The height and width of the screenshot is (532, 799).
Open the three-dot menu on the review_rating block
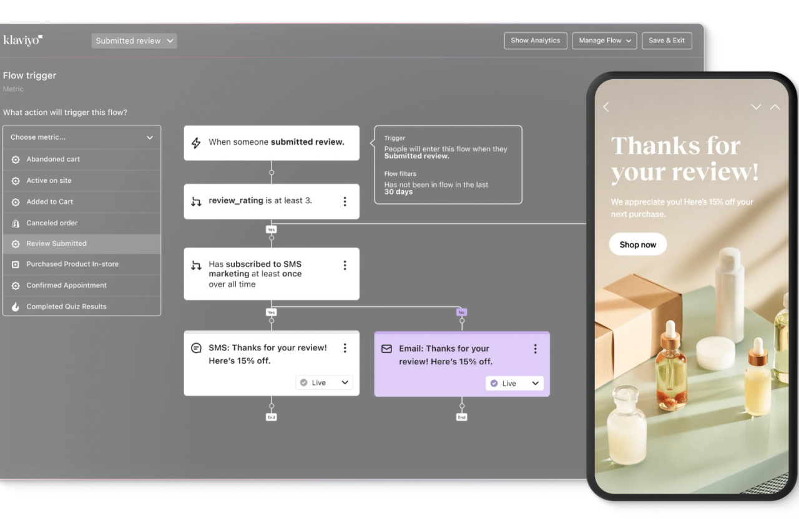click(x=345, y=201)
